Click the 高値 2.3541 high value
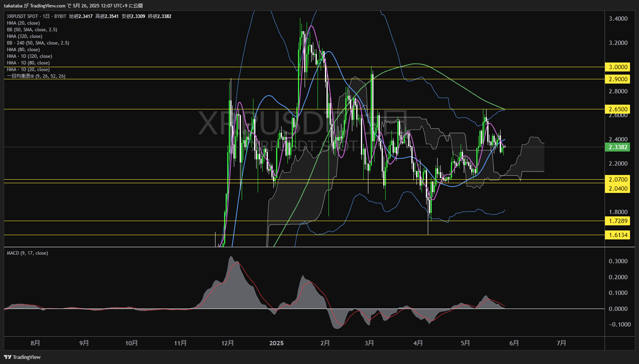The image size is (639, 364). (107, 16)
